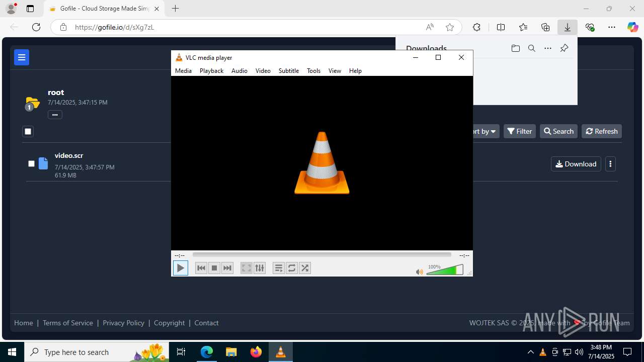Open the Read aloud icon
The height and width of the screenshot is (362, 644).
pyautogui.click(x=430, y=27)
